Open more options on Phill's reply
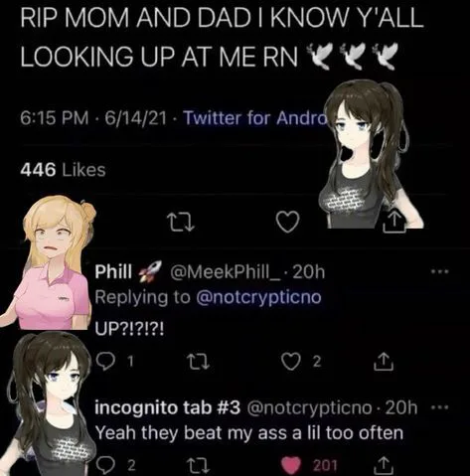The height and width of the screenshot is (476, 470). point(440,271)
